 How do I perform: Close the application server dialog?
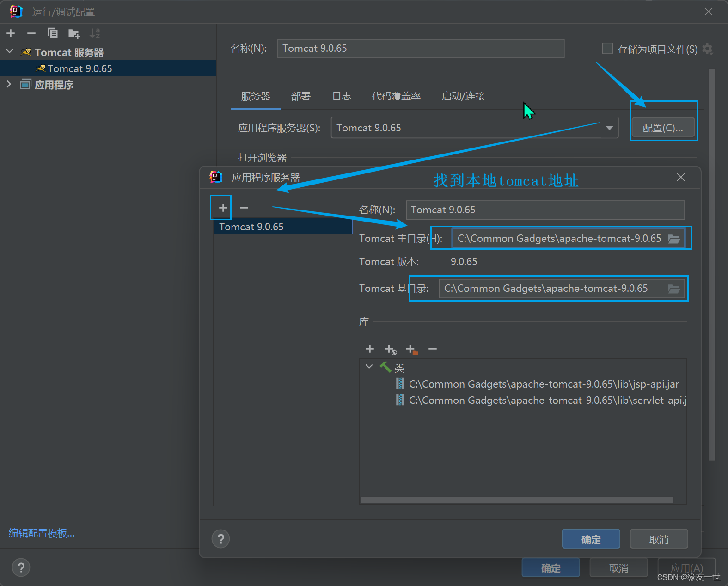tap(681, 177)
